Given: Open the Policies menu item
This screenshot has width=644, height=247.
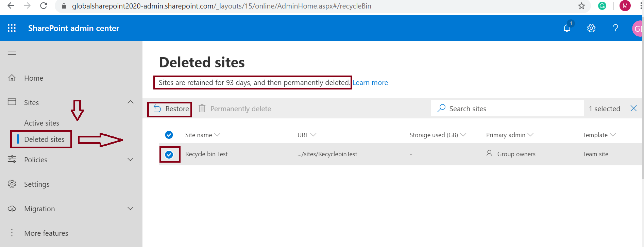Looking at the screenshot, I should pyautogui.click(x=36, y=160).
